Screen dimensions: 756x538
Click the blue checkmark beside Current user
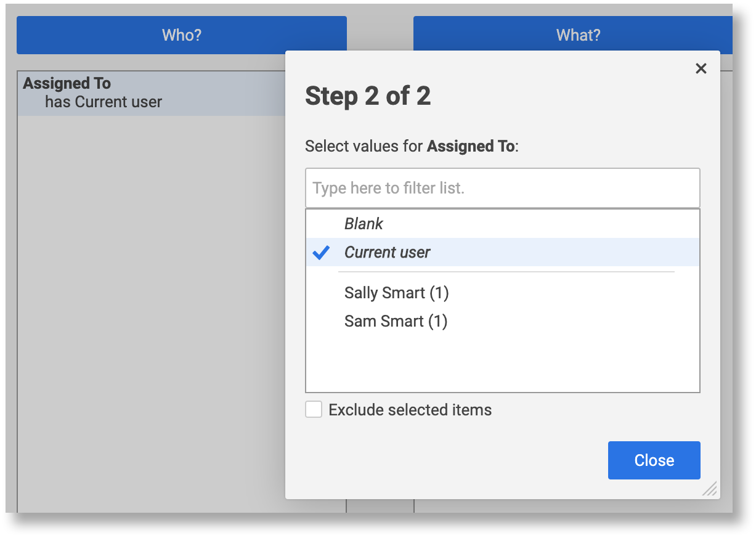coord(320,253)
